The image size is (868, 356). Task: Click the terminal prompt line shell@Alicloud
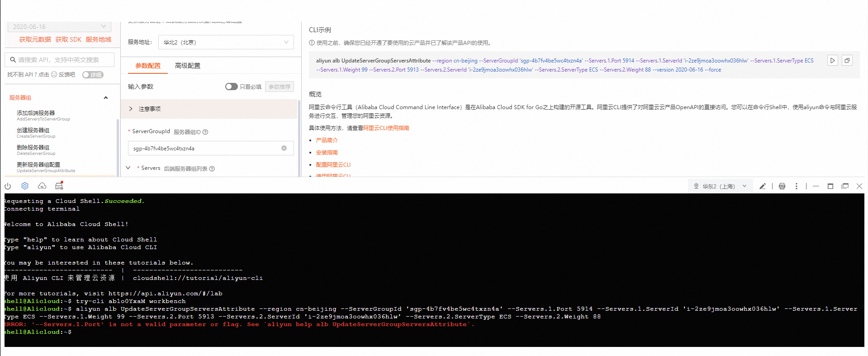(38, 332)
